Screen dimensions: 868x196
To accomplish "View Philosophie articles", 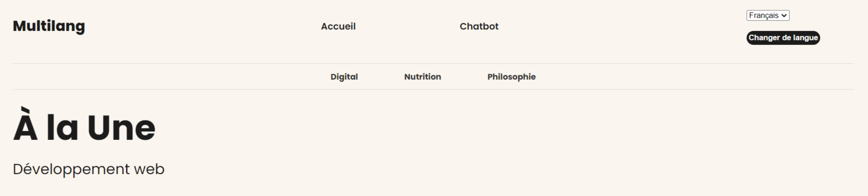I will [x=511, y=77].
